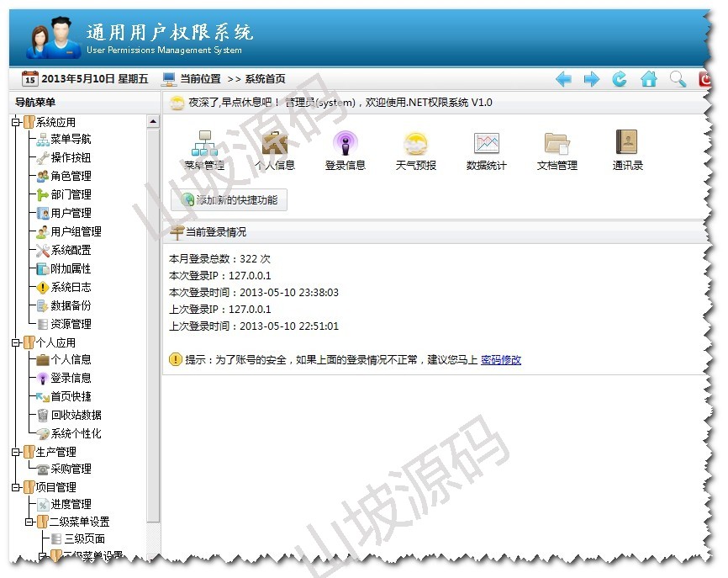Viewport: 728px width, 578px height.
Task: Click the 上次登录时间 line
Action: point(254,326)
